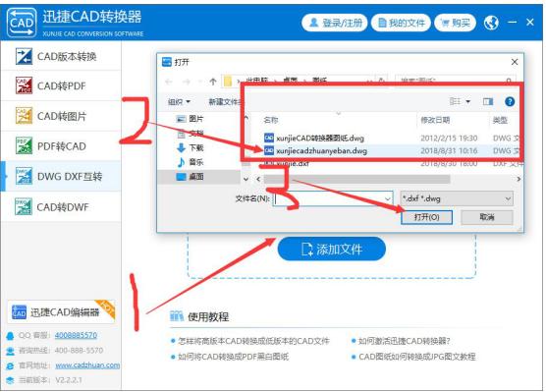Choose the CAD转DWF sidebar item
546x392 pixels.
(61, 207)
